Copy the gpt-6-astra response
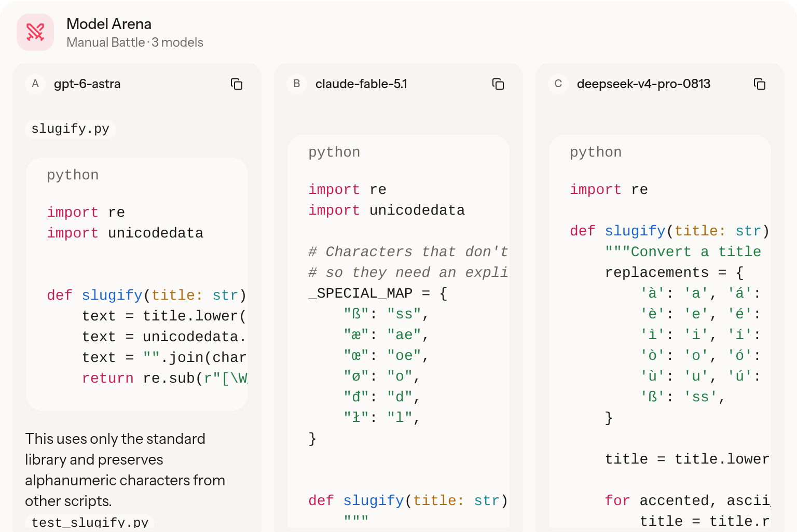The width and height of the screenshot is (797, 532). click(237, 84)
